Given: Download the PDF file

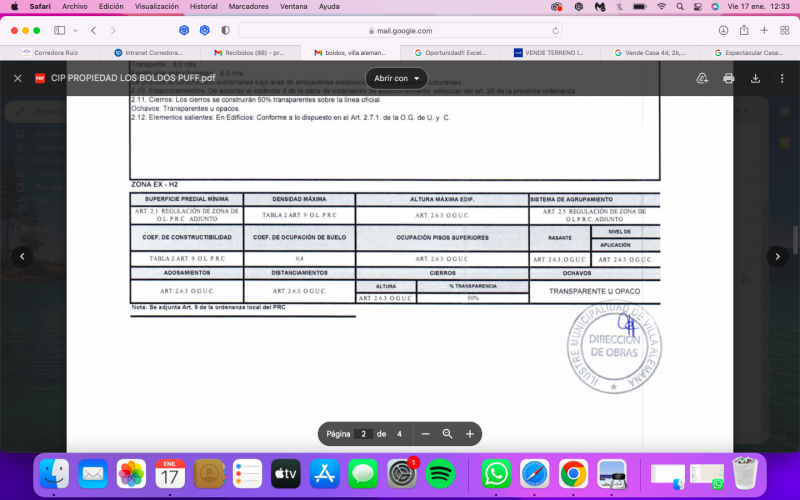Looking at the screenshot, I should 755,79.
